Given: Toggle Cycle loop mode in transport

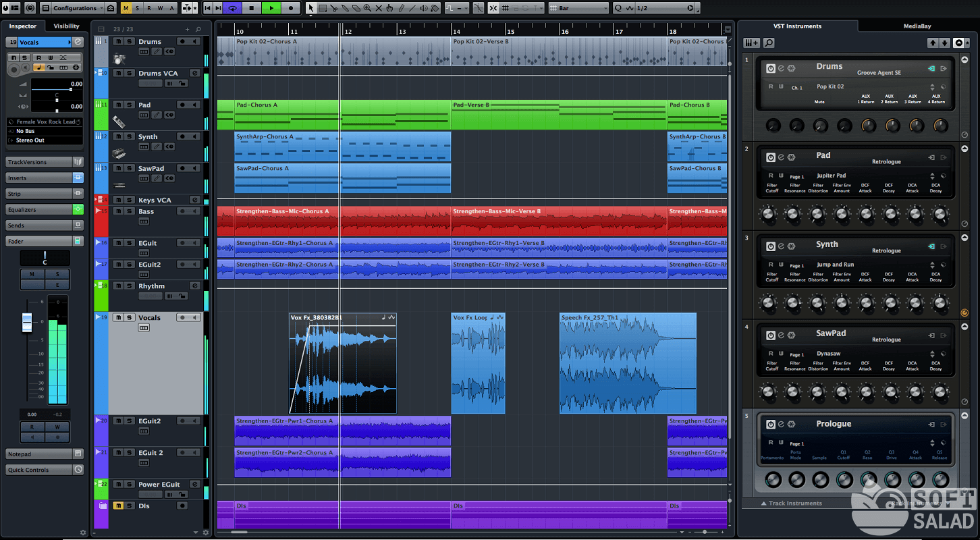Looking at the screenshot, I should [x=232, y=8].
